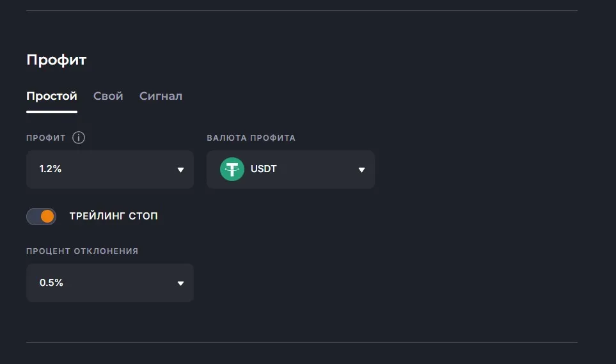This screenshot has width=616, height=364.
Task: Disable the ТРЕЙЛИНГ СТОП toggle switch
Action: [41, 216]
